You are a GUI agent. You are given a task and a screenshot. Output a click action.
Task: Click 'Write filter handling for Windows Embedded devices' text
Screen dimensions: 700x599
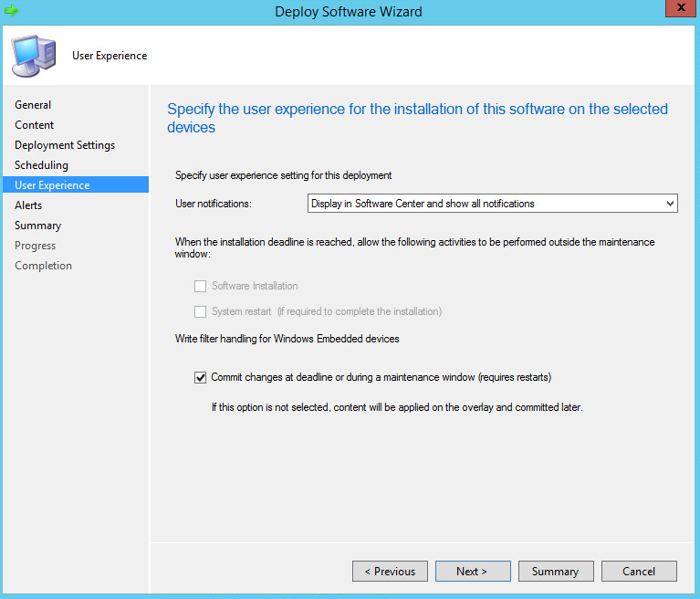(x=287, y=339)
